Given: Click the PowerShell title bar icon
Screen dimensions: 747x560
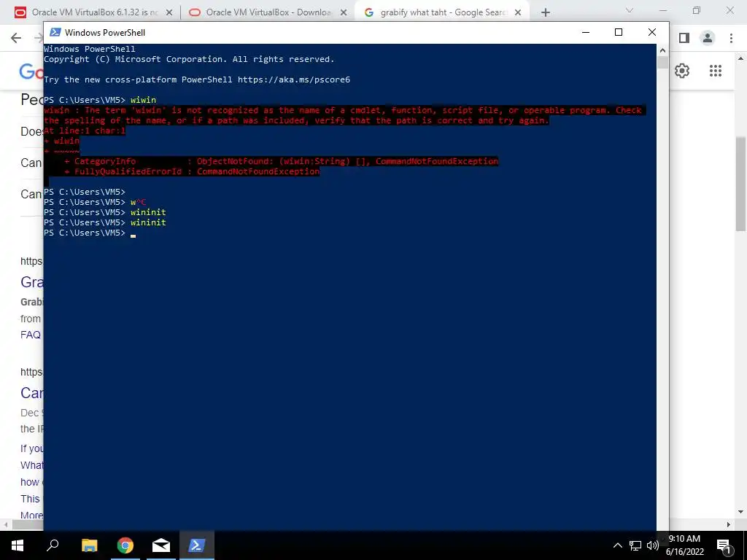Looking at the screenshot, I should [55, 32].
